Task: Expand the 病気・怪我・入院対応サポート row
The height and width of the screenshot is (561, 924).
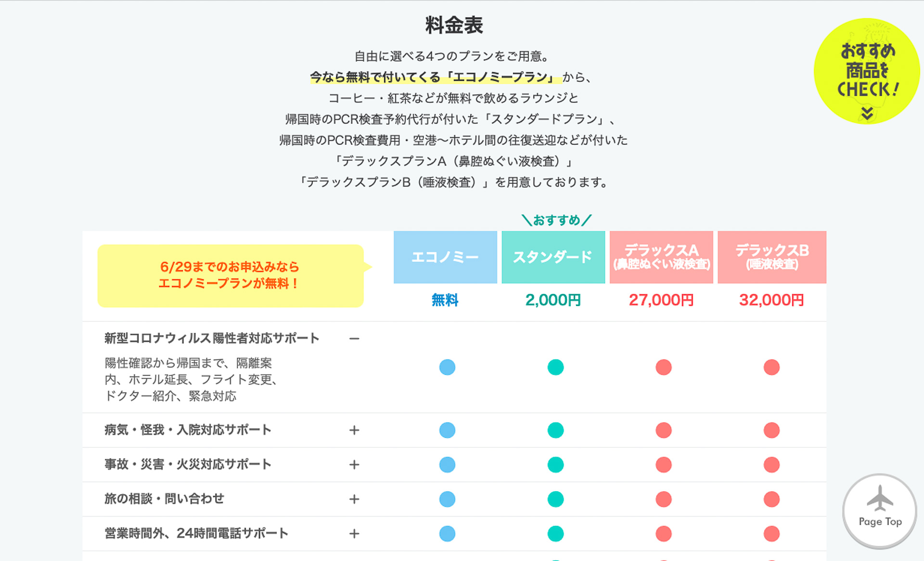Action: pos(355,431)
